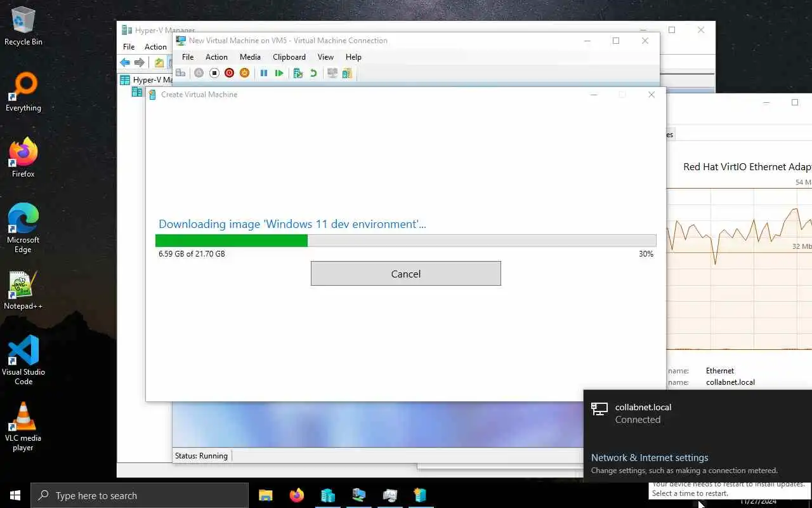Open Network & Internet settings link
The width and height of the screenshot is (812, 508).
pyautogui.click(x=650, y=457)
